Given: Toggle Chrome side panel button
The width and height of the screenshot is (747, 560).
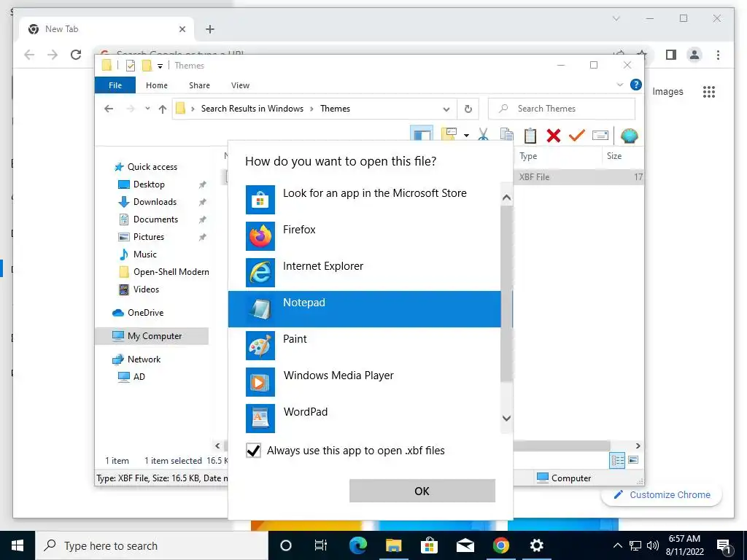Looking at the screenshot, I should [x=671, y=55].
